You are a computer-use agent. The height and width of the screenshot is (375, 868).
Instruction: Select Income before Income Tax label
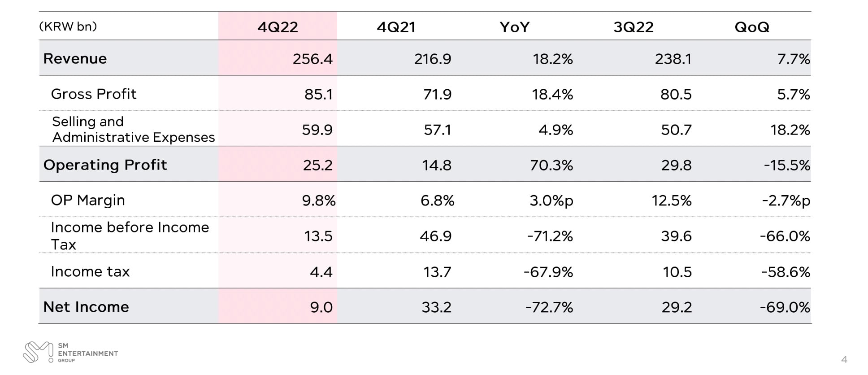click(x=130, y=235)
